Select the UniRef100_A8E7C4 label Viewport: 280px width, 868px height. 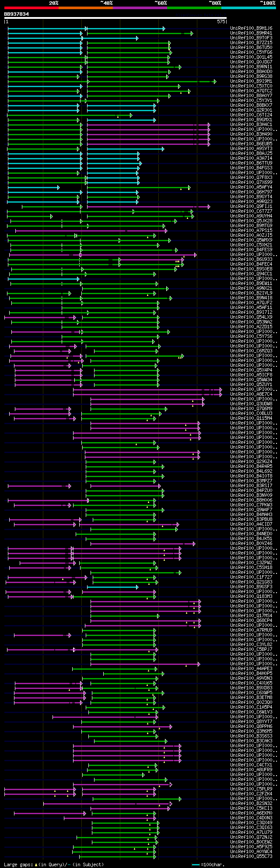click(251, 394)
